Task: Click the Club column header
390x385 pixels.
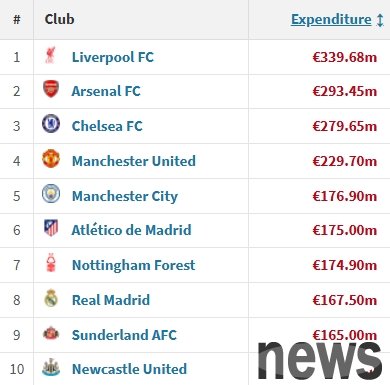Action: 59,19
